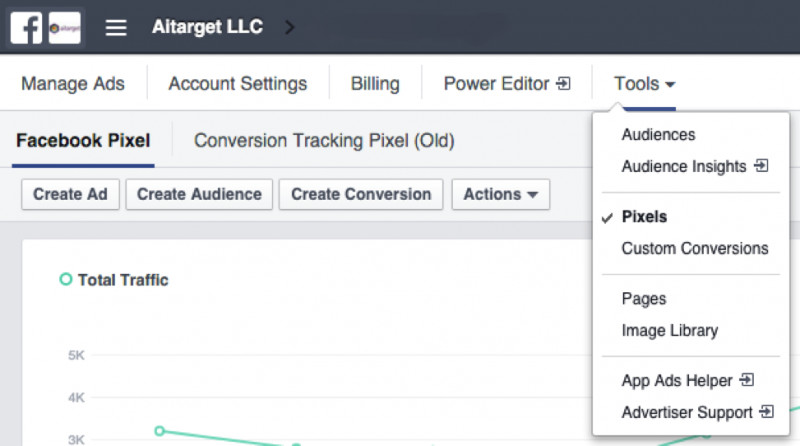Open App Ads Helper from the Tools menu
Viewport: 800px width, 446px height.
click(677, 381)
